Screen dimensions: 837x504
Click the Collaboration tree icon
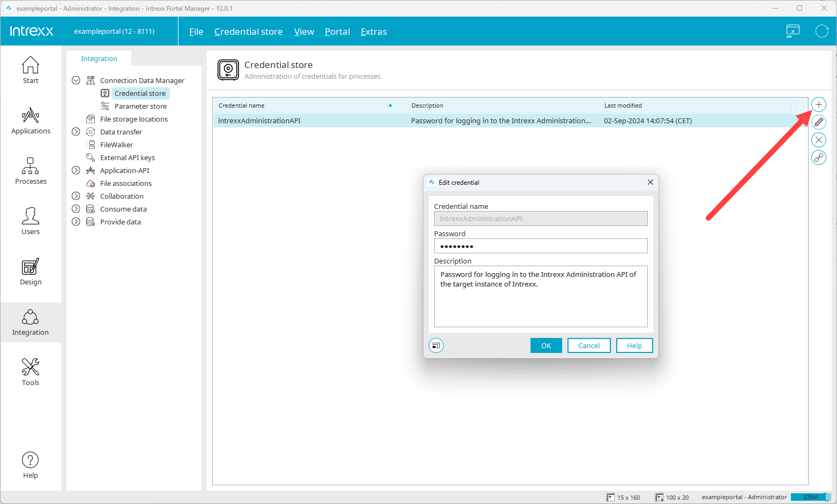coord(91,196)
